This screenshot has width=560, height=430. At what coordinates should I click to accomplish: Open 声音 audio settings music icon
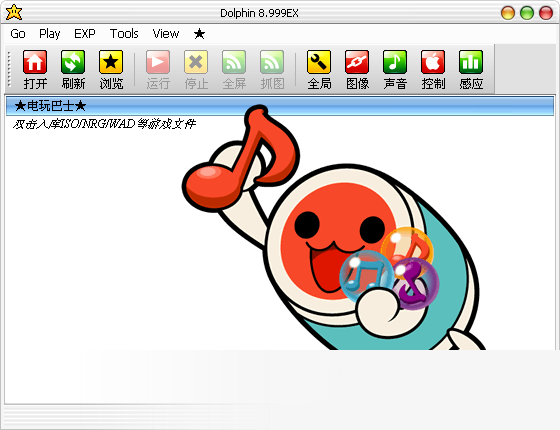395,62
